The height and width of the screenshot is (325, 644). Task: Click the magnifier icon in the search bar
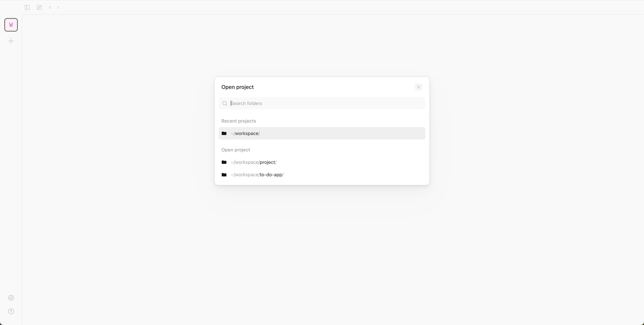tap(225, 103)
